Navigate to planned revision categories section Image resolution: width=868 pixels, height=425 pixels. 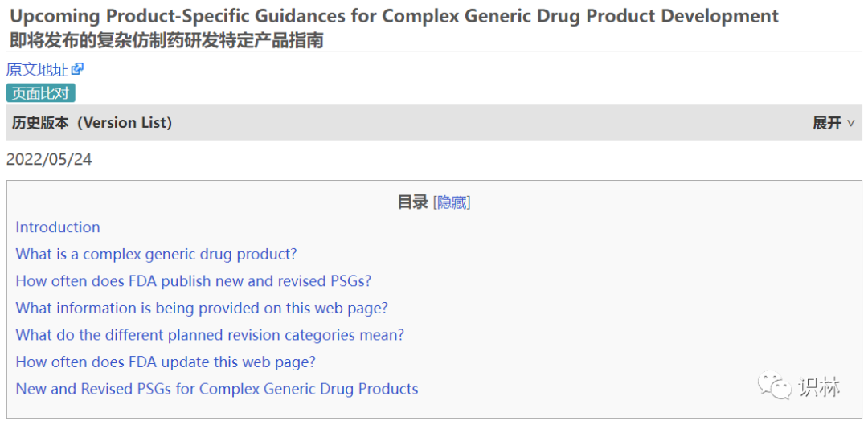tap(210, 335)
